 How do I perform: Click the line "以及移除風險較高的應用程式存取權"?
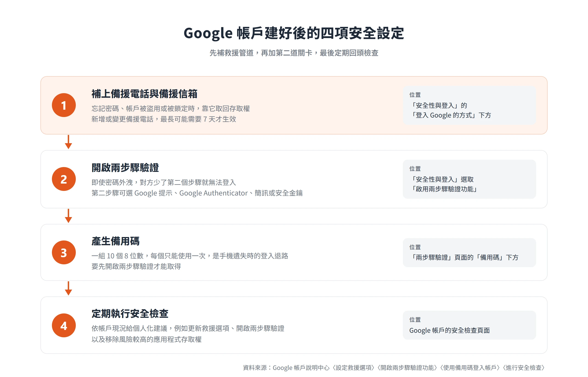click(147, 339)
